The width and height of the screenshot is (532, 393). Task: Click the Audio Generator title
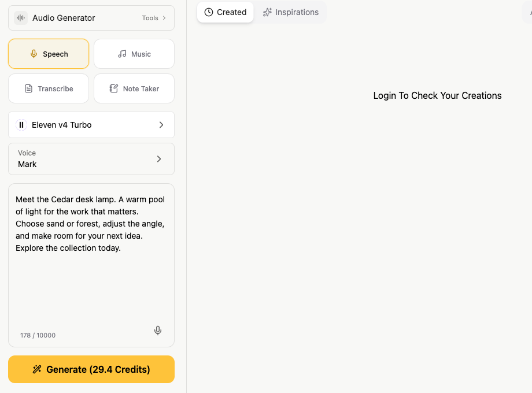tap(64, 18)
